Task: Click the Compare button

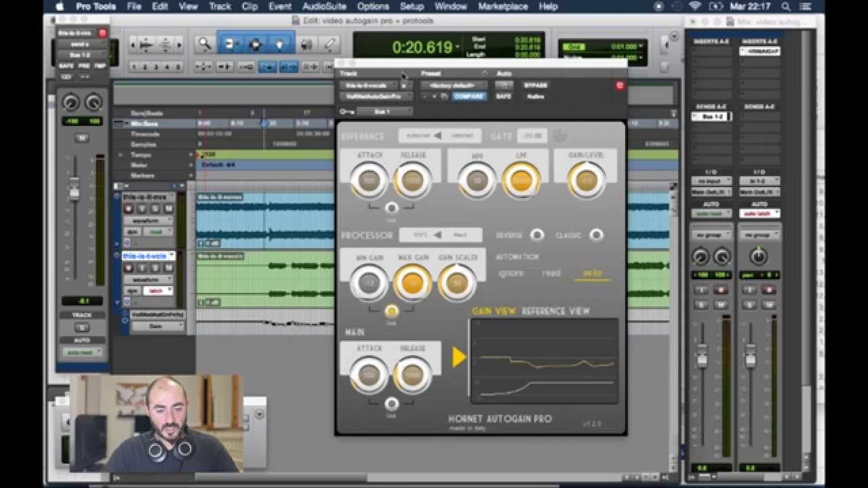Action: coord(469,96)
